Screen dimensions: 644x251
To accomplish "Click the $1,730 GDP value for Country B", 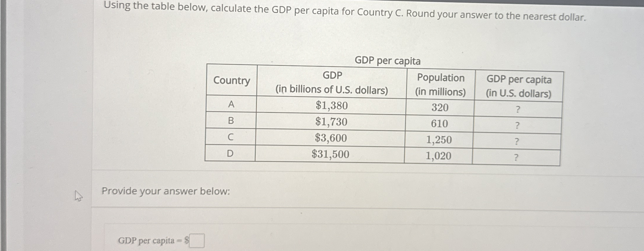I will 331,122.
